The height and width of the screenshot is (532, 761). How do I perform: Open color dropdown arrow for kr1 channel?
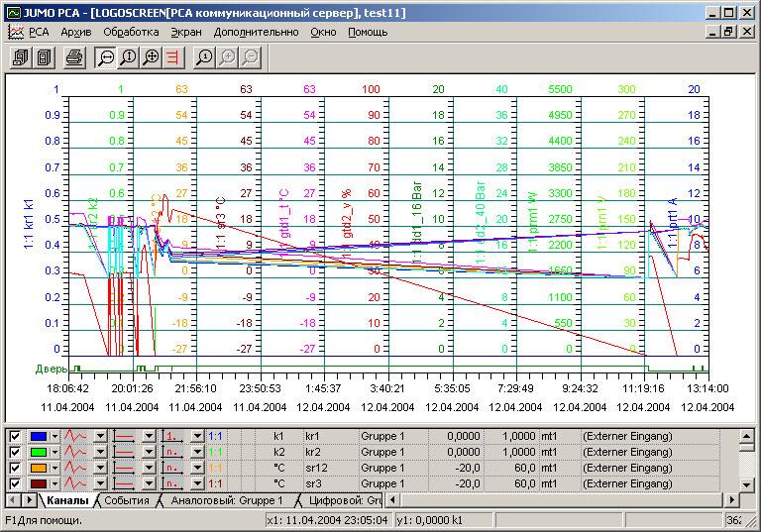point(54,436)
